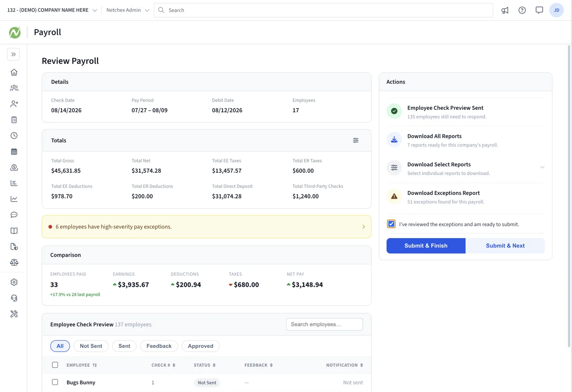Open the chat messages icon in header

[x=539, y=10]
